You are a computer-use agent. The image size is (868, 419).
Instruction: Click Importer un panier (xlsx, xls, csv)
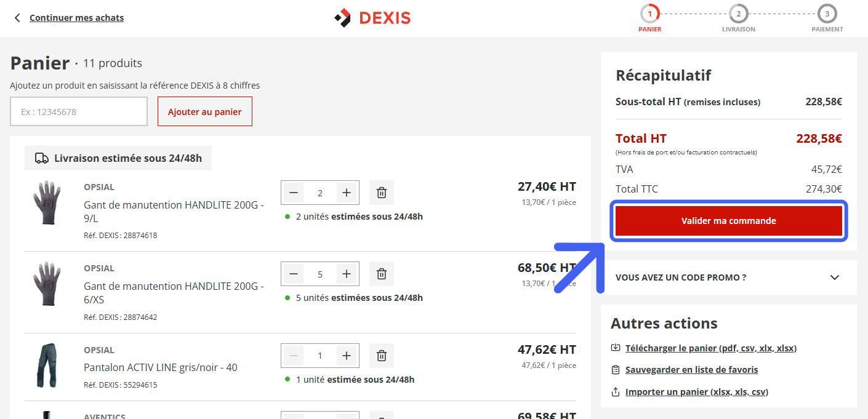(x=697, y=392)
